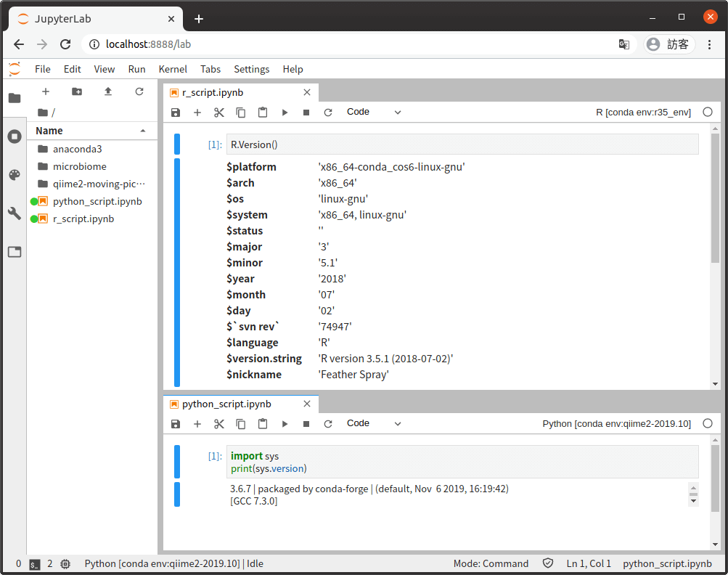This screenshot has width=728, height=575.
Task: Cut selected cell in python_script notebook
Action: [219, 423]
